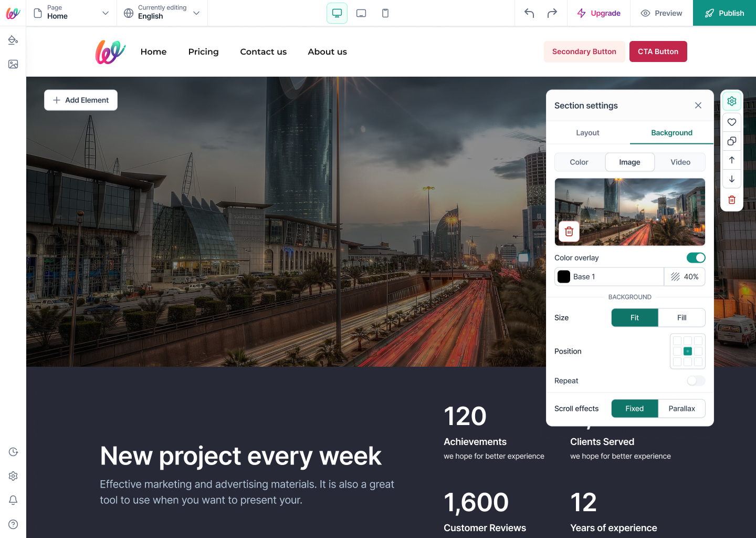Select bottom-right position in position grid
Image resolution: width=756 pixels, height=538 pixels.
tap(698, 362)
